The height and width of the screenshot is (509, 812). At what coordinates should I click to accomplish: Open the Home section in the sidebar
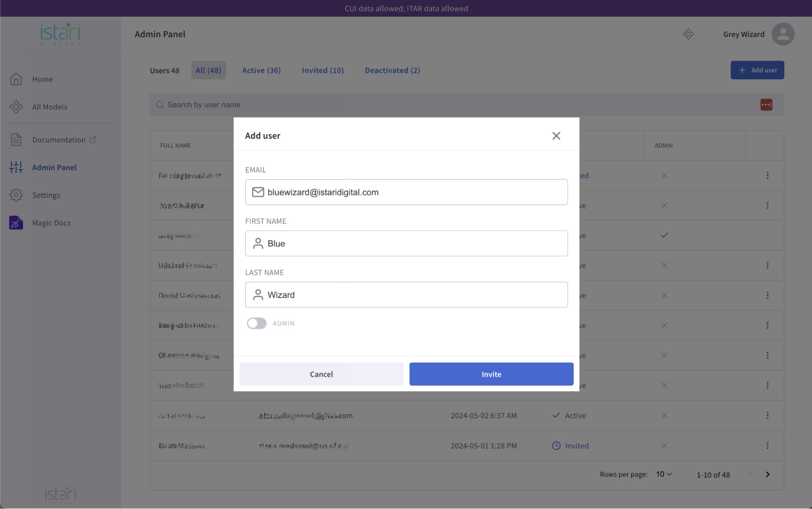coord(42,79)
